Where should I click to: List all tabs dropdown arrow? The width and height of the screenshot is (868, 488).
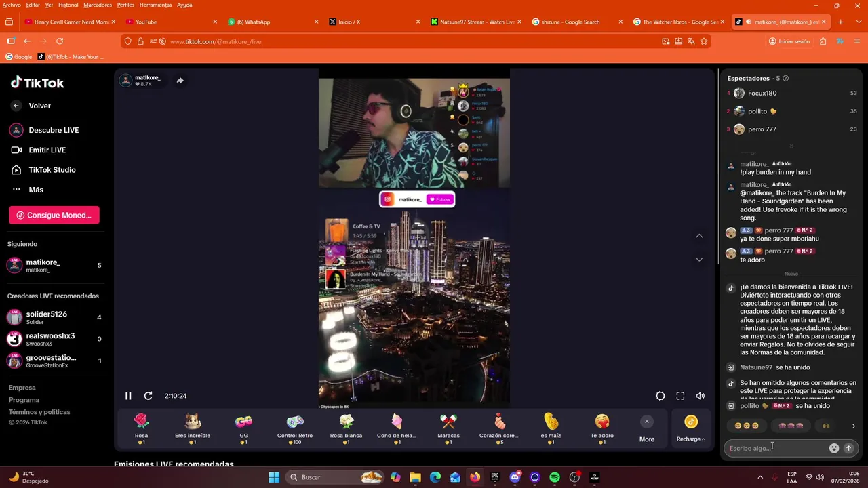857,22
